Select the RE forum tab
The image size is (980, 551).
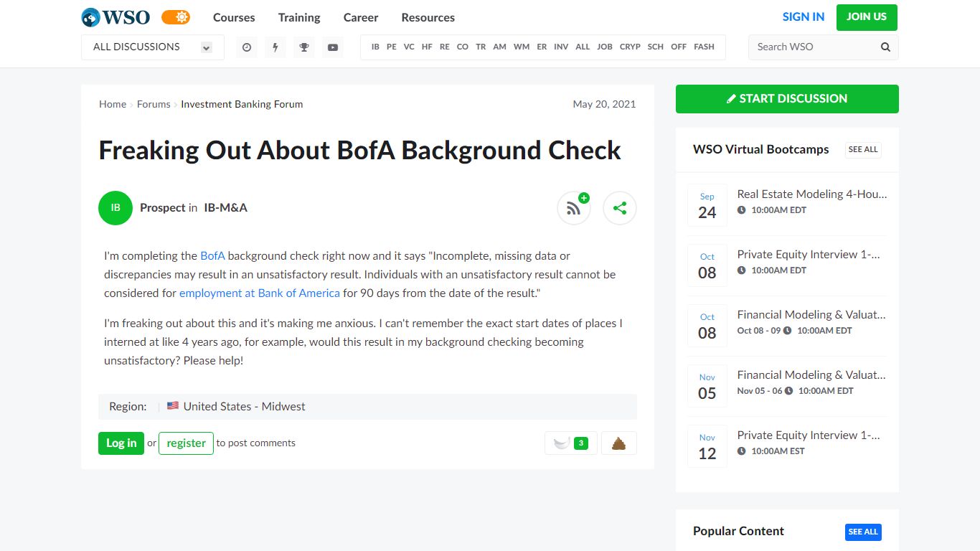pyautogui.click(x=445, y=47)
